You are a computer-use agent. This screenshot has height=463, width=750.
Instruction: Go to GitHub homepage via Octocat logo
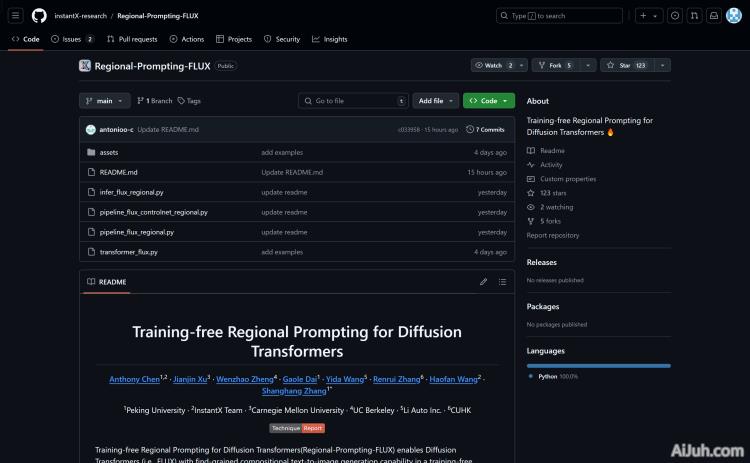39,16
